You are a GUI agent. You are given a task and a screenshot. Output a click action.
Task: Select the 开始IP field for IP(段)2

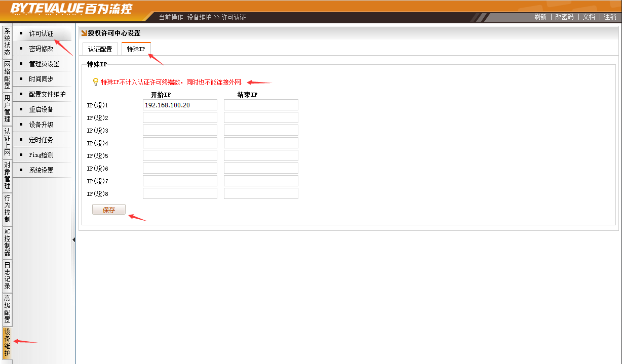180,117
